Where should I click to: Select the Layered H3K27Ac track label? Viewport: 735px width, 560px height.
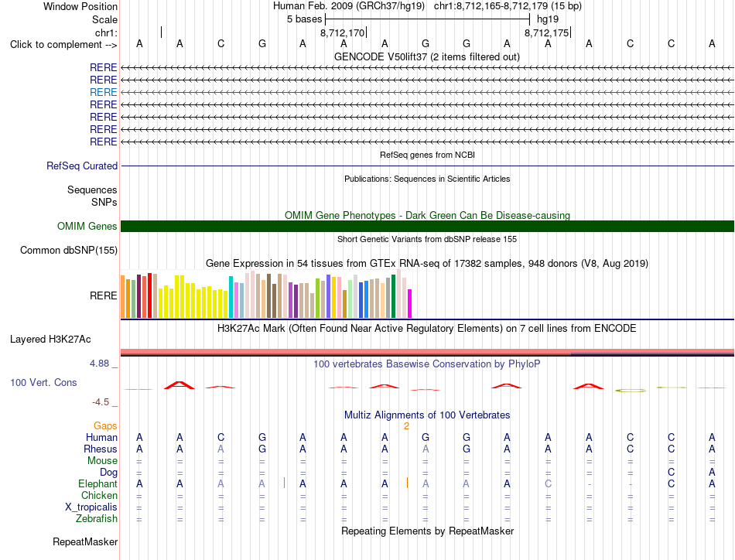coord(50,340)
